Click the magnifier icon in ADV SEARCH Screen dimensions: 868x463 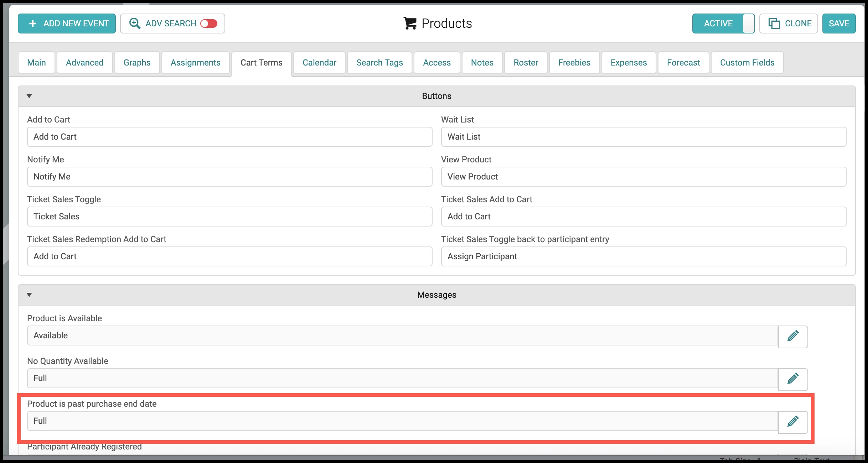135,24
